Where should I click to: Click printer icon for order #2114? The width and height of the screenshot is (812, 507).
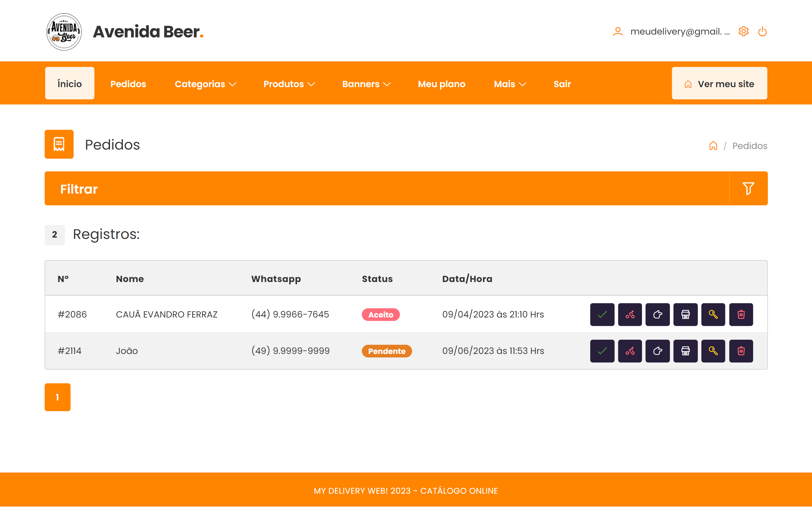coord(685,351)
